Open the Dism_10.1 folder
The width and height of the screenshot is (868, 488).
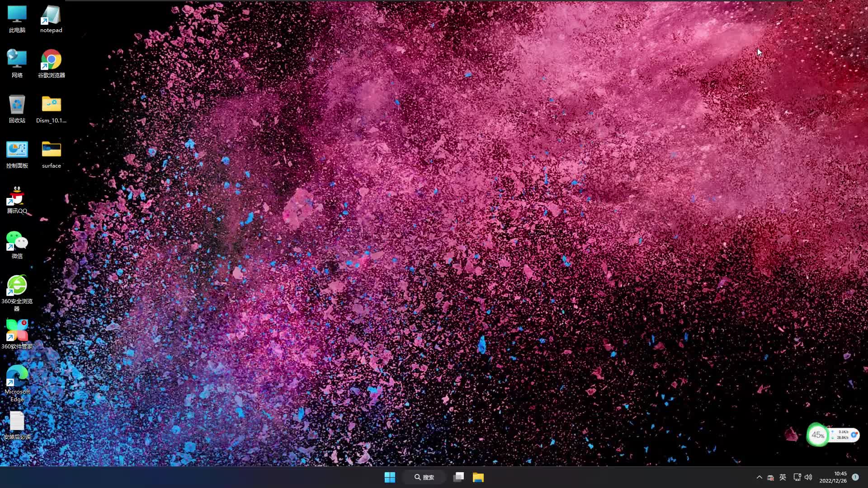[x=51, y=104]
